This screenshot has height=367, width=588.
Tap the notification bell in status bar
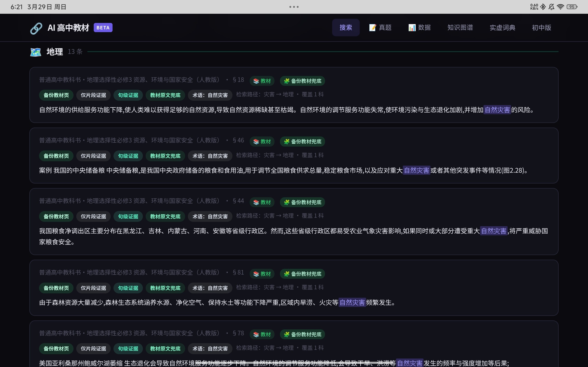click(x=551, y=7)
